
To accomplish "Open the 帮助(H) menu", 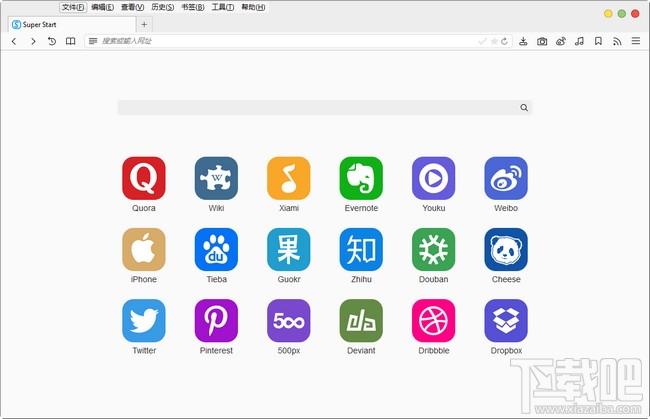I will pos(253,7).
